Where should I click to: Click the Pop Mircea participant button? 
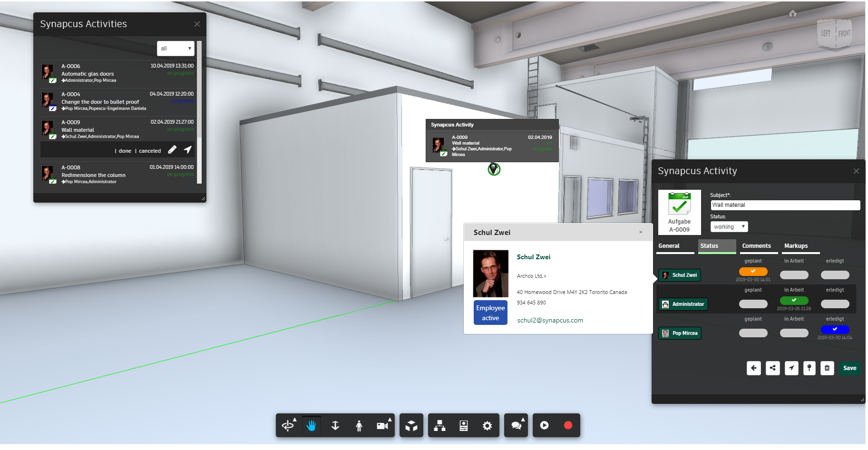[680, 333]
